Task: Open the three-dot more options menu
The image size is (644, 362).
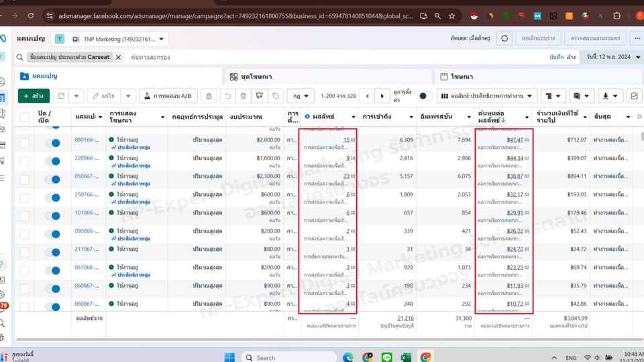Action: point(637,38)
